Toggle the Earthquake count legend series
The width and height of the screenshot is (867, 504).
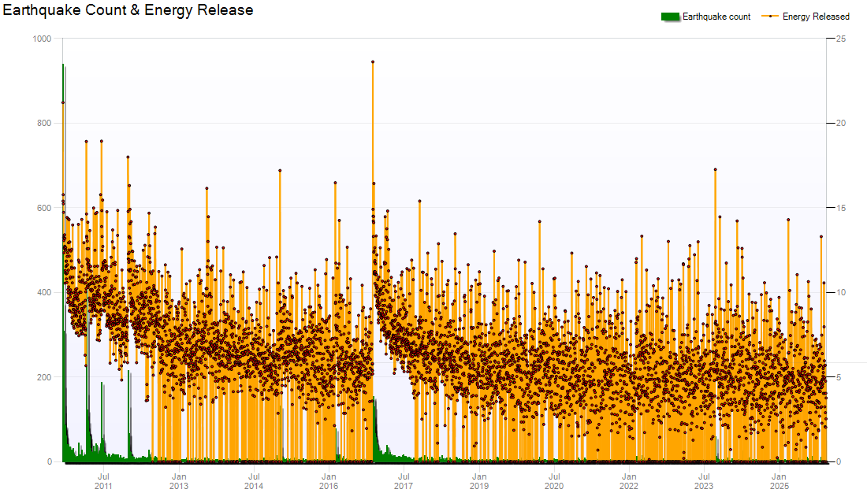coord(716,17)
